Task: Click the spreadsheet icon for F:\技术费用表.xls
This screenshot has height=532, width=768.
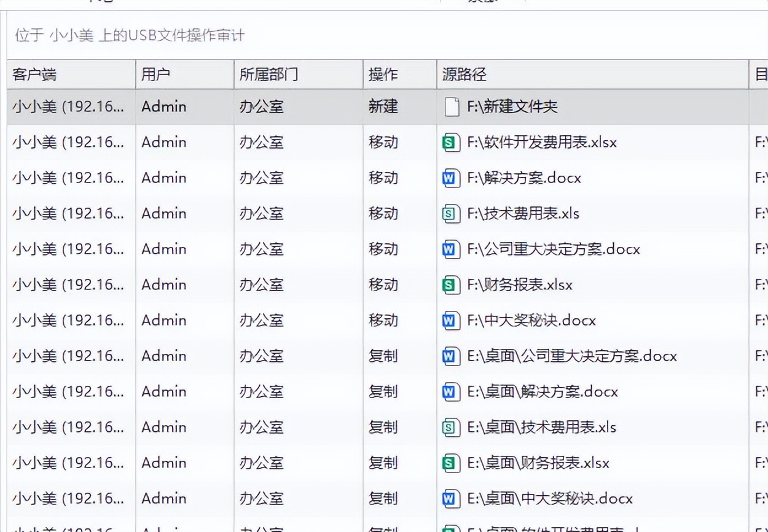Action: (x=452, y=214)
